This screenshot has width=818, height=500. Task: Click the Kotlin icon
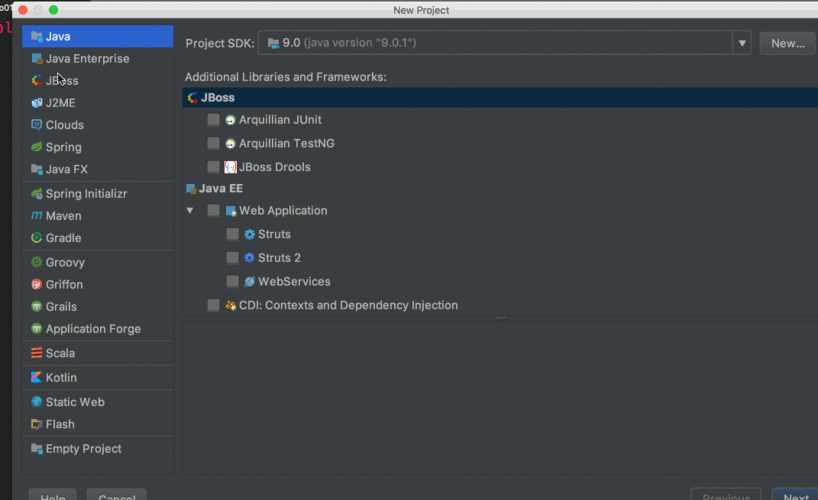pyautogui.click(x=37, y=377)
